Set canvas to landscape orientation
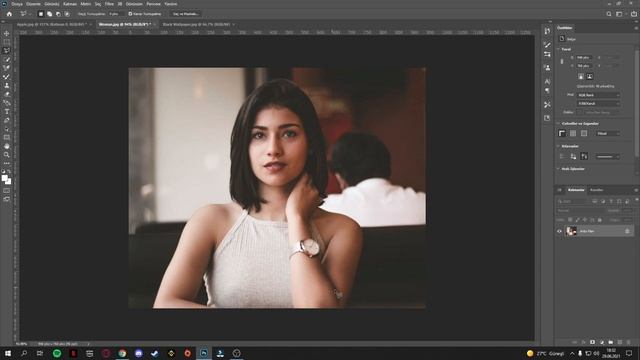Image resolution: width=640 pixels, height=360 pixels. coord(590,76)
